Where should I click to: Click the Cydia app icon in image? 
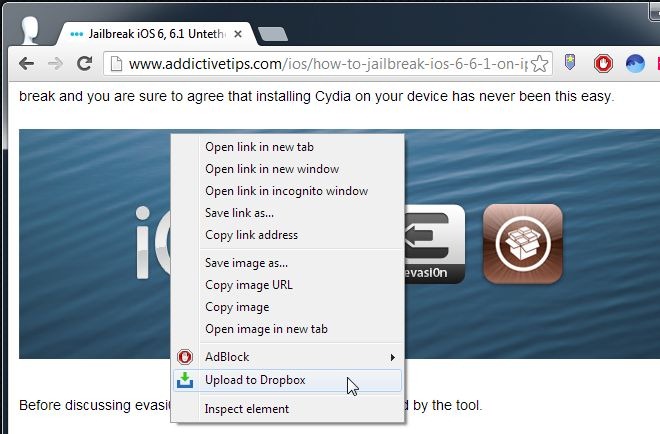pyautogui.click(x=523, y=244)
